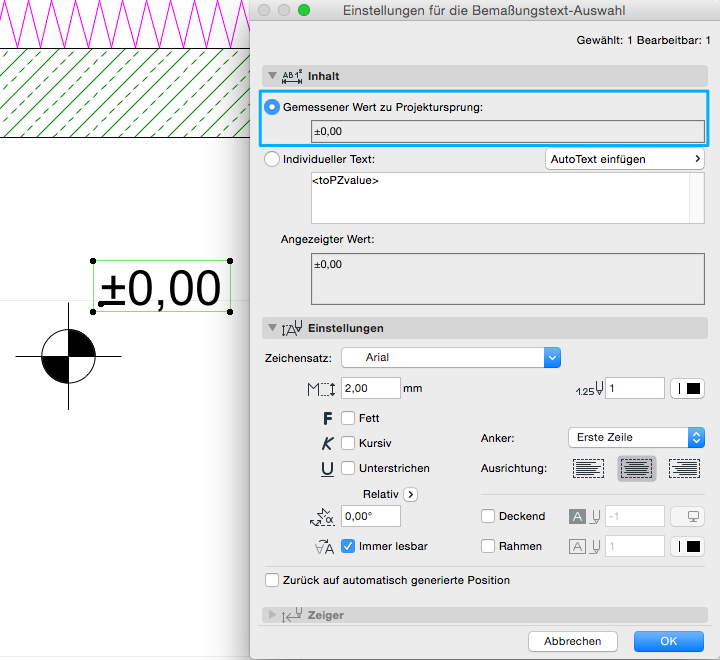This screenshot has height=660, width=720.
Task: Enable the Fett bold checkbox
Action: (x=348, y=418)
